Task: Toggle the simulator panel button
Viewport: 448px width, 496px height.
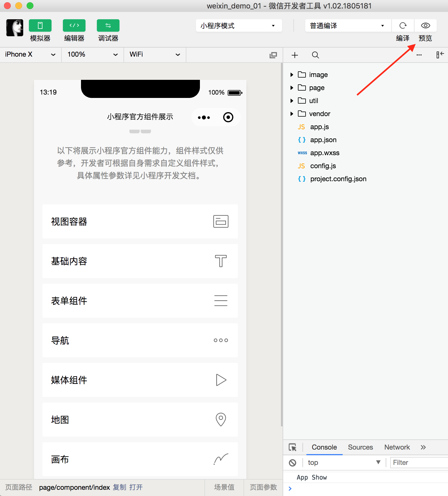Action: coord(40,25)
